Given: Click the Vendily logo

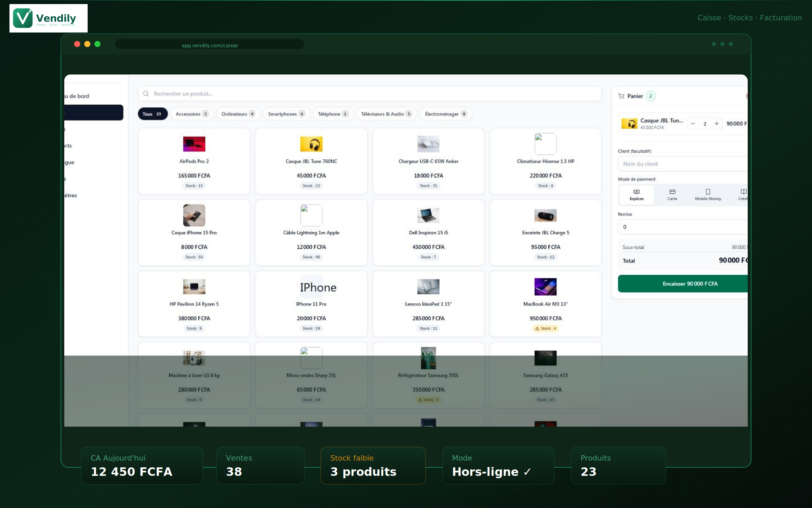Looking at the screenshot, I should pos(48,18).
